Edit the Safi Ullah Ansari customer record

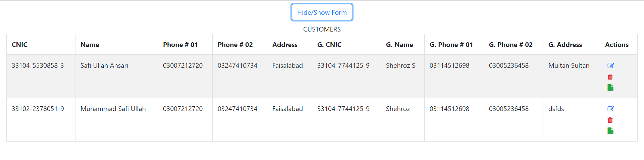click(610, 65)
